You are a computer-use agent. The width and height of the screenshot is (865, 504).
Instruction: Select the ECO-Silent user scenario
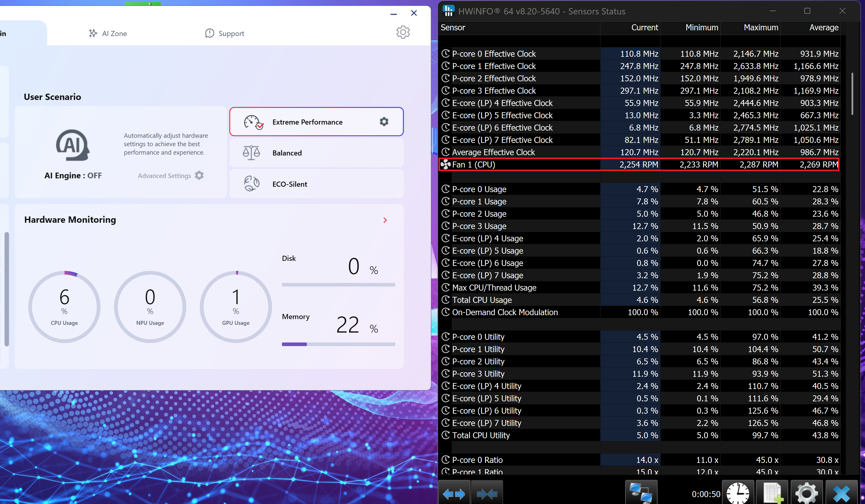click(x=316, y=183)
